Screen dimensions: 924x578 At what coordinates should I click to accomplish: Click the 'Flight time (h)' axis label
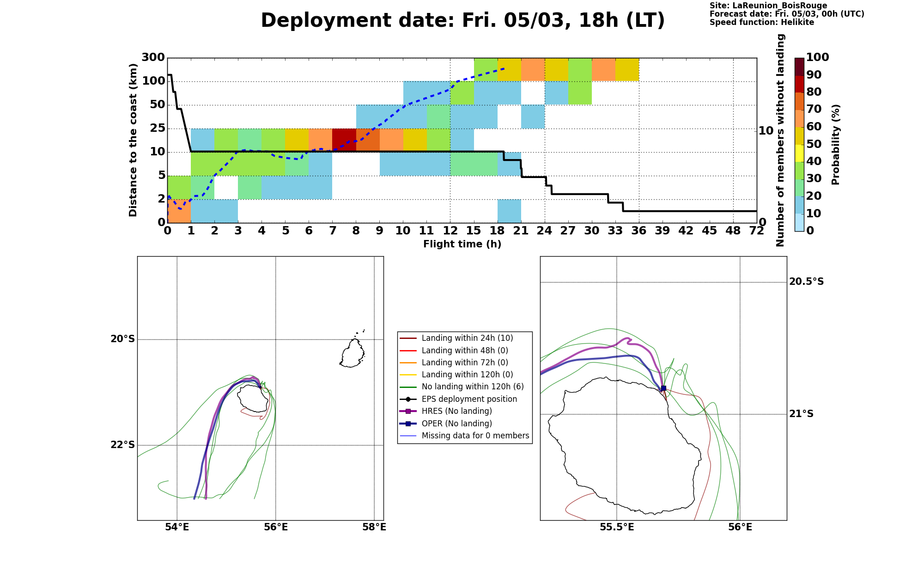pos(462,244)
